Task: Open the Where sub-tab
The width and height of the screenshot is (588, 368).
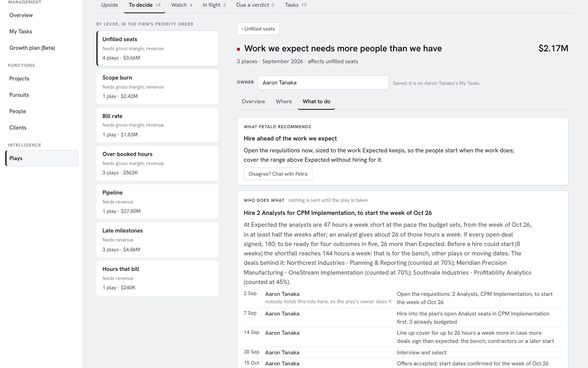Action: click(284, 102)
